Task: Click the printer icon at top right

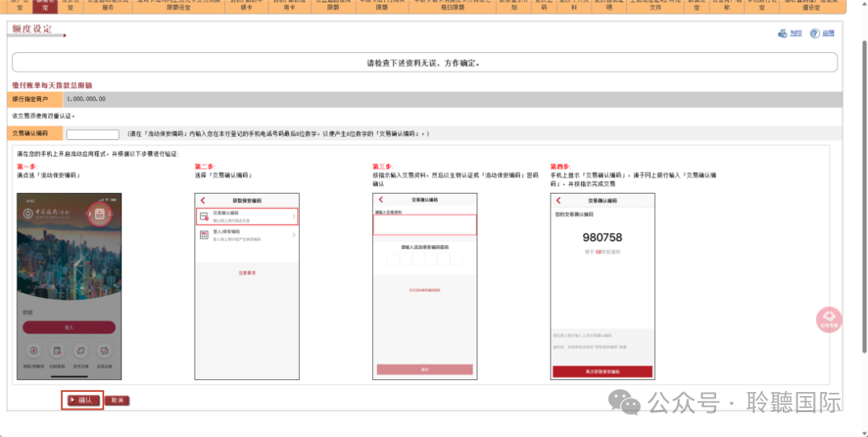Action: pos(784,33)
